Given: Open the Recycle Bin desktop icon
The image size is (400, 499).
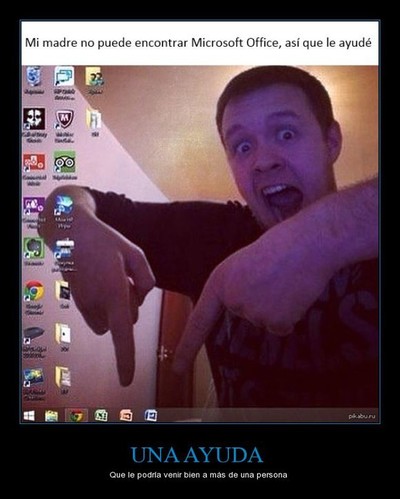Looking at the screenshot, I should coord(34,77).
